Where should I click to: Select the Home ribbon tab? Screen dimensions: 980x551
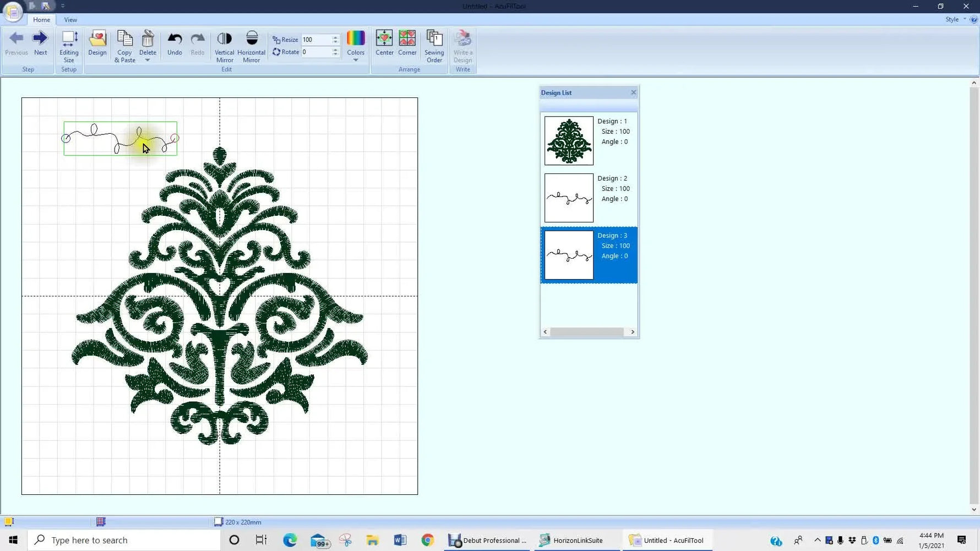[x=41, y=20]
